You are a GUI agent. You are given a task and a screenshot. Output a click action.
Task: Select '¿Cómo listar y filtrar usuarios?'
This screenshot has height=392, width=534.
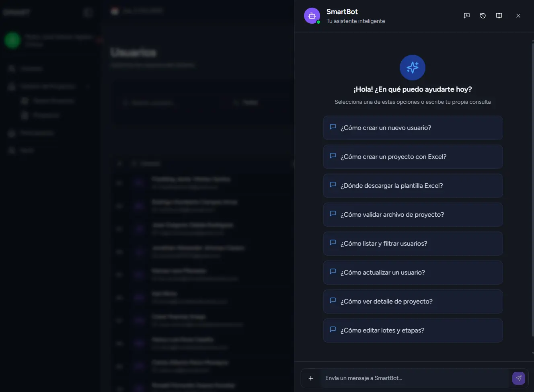(x=413, y=244)
